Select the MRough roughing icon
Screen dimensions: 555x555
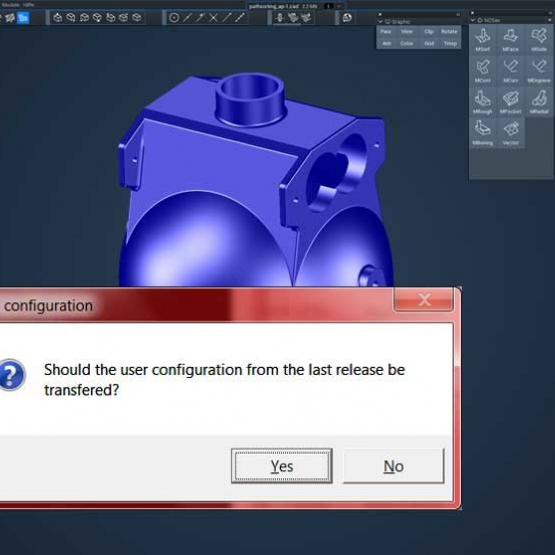tap(482, 102)
